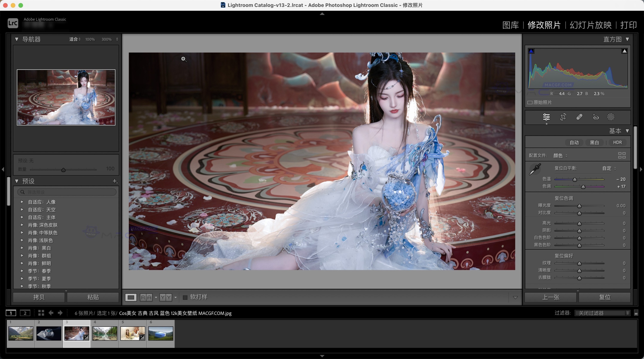Open the 配置文件 颜色 profile dropdown
Image resolution: width=644 pixels, height=359 pixels.
click(x=560, y=155)
